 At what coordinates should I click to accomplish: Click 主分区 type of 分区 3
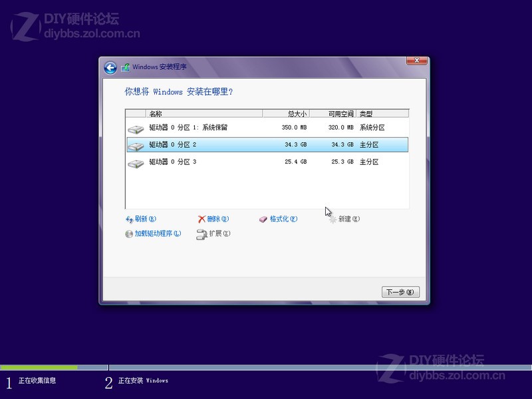[x=369, y=162]
